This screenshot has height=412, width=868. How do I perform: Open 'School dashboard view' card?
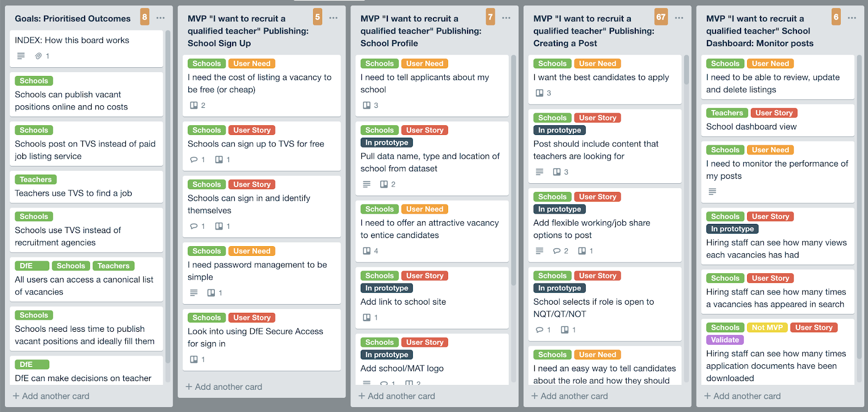(751, 126)
